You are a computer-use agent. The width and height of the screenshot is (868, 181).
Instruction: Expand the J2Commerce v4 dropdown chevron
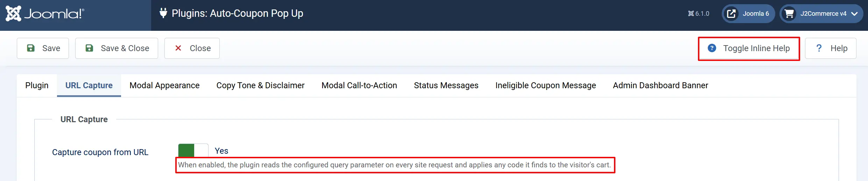point(854,14)
